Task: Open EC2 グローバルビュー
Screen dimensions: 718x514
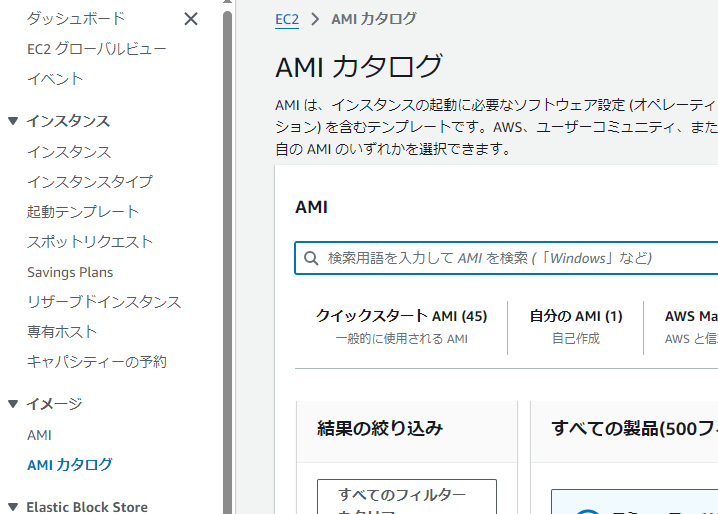Action: pyautogui.click(x=97, y=49)
